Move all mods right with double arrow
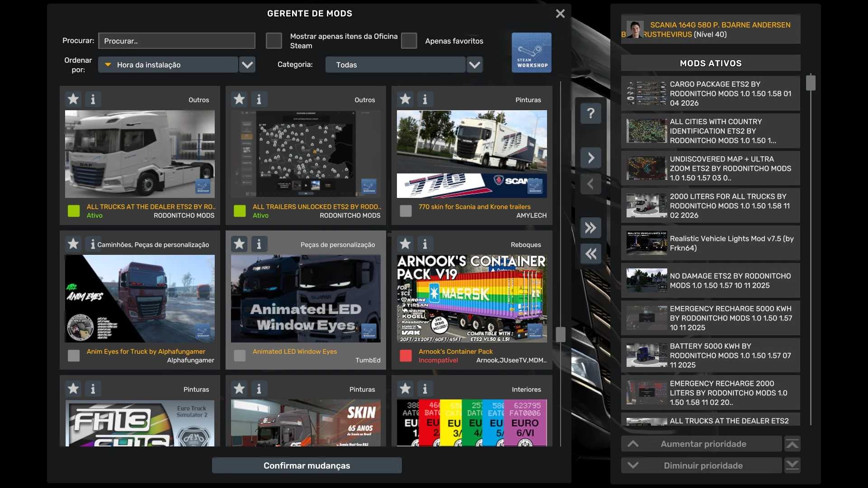This screenshot has height=488, width=868. (x=590, y=228)
